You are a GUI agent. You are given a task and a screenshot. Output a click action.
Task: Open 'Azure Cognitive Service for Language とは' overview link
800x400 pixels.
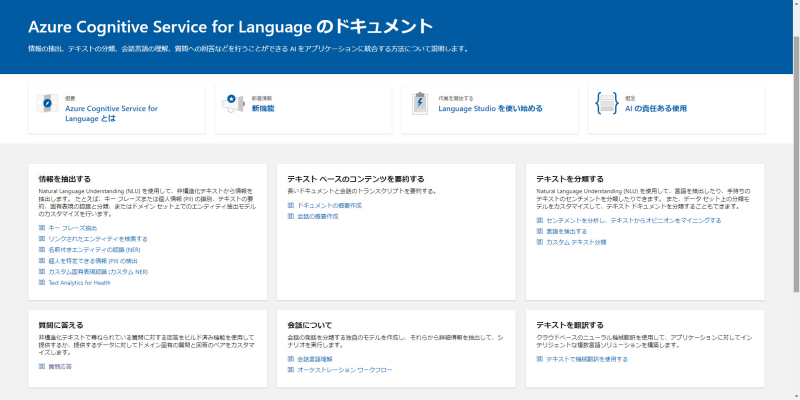click(111, 113)
